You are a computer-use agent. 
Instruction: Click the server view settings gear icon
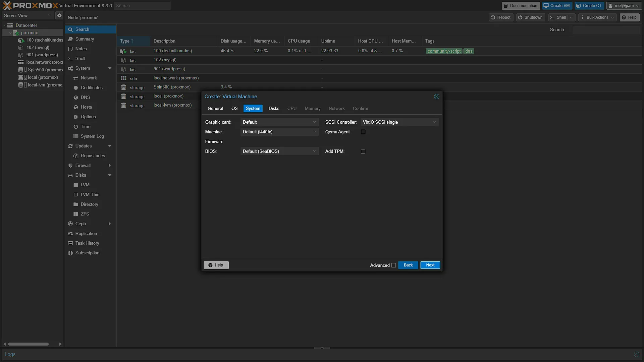click(59, 15)
